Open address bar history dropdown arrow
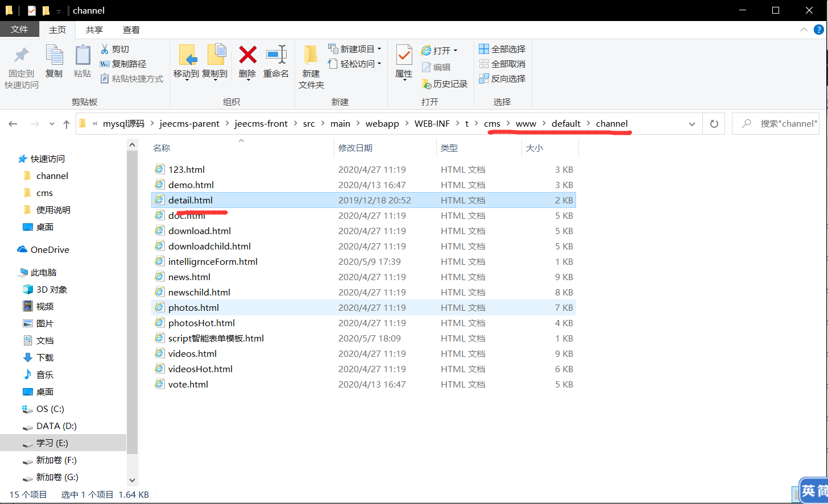Viewport: 828px width, 504px height. pyautogui.click(x=692, y=124)
